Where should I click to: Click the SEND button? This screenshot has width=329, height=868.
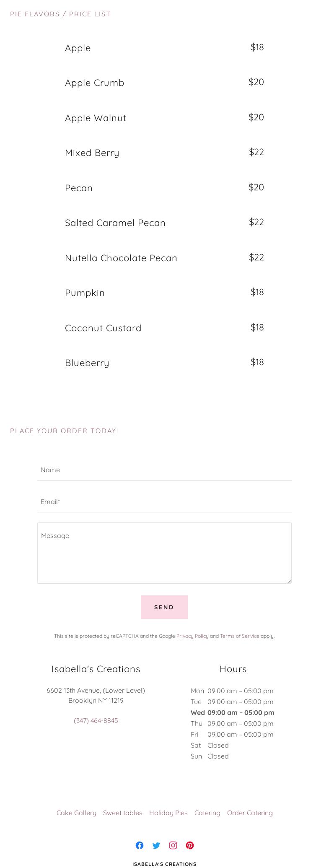[164, 607]
